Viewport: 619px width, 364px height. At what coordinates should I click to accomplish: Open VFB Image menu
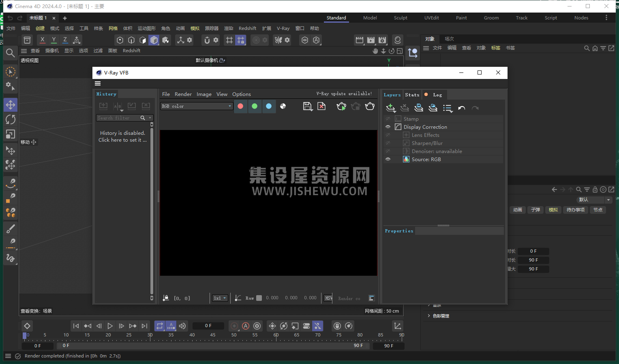(204, 94)
